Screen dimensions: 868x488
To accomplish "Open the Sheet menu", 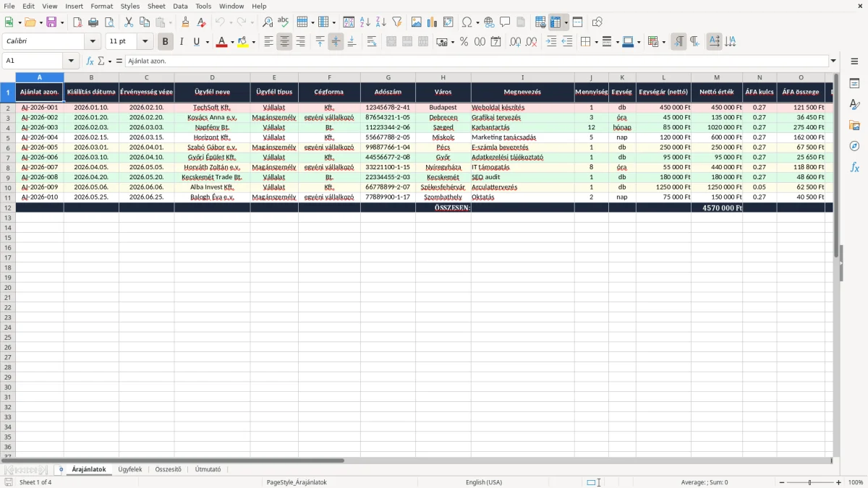I will point(156,6).
